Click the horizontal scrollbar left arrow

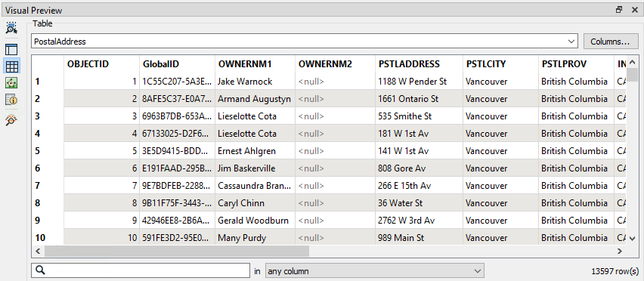pyautogui.click(x=37, y=251)
